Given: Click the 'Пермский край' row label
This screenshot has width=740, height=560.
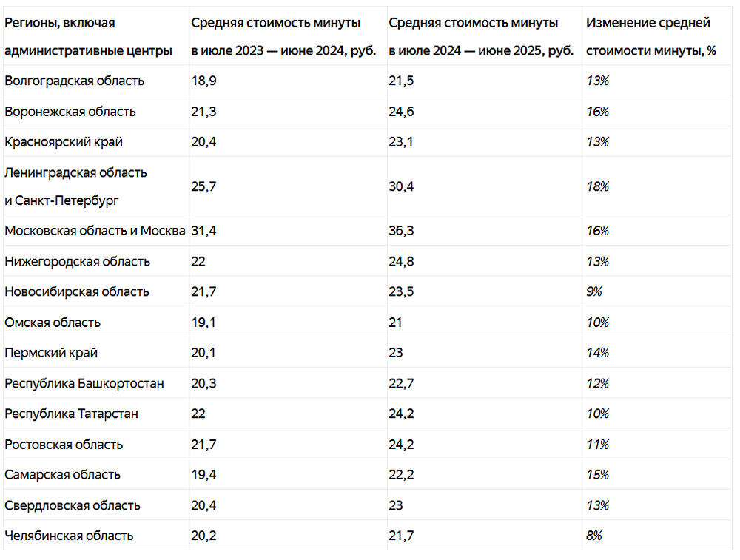Looking at the screenshot, I should click(51, 353).
